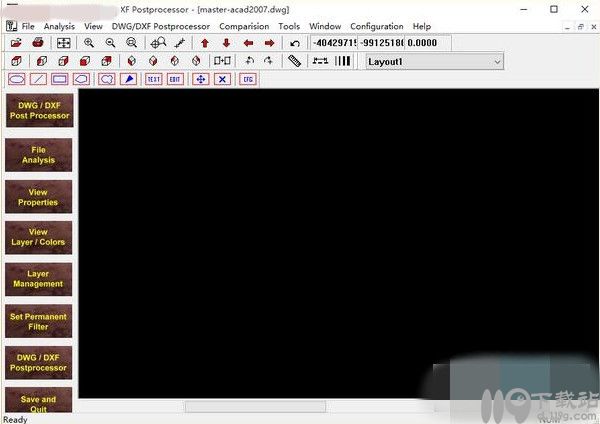Open the Comparision menu
Image resolution: width=600 pixels, height=424 pixels.
(x=244, y=26)
